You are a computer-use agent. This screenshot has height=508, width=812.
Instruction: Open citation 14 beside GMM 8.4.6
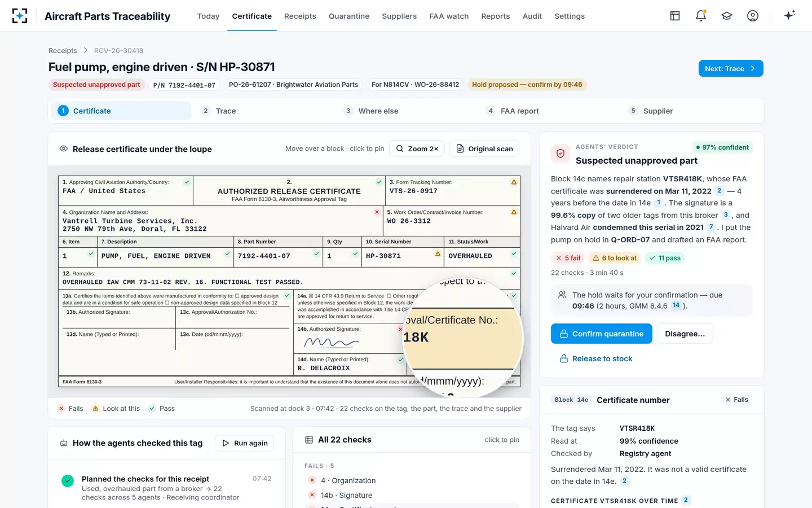pos(676,305)
